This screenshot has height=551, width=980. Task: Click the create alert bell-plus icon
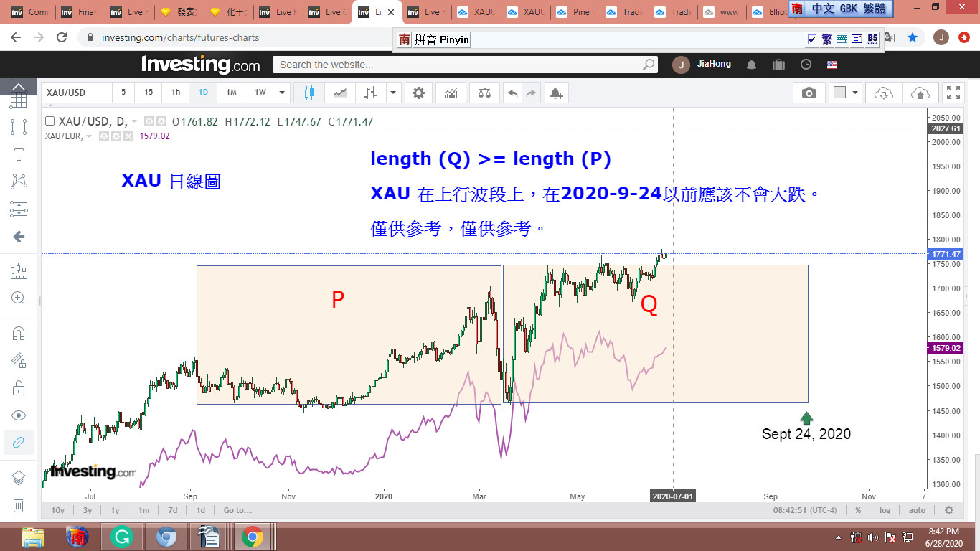(556, 93)
